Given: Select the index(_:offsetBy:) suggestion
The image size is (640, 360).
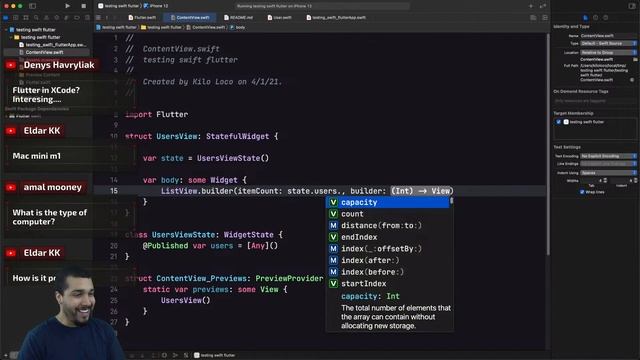Looking at the screenshot, I should (x=387, y=249).
